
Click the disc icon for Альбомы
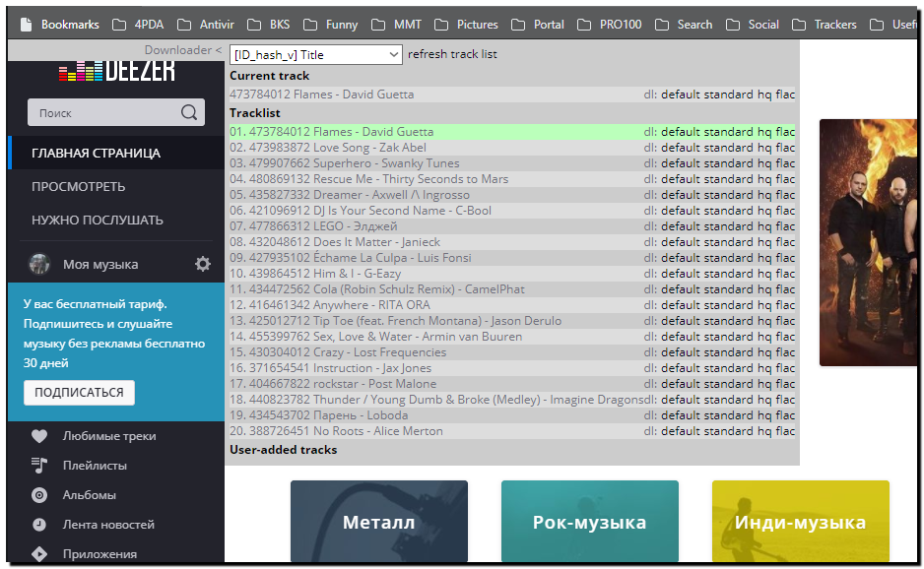pyautogui.click(x=39, y=495)
